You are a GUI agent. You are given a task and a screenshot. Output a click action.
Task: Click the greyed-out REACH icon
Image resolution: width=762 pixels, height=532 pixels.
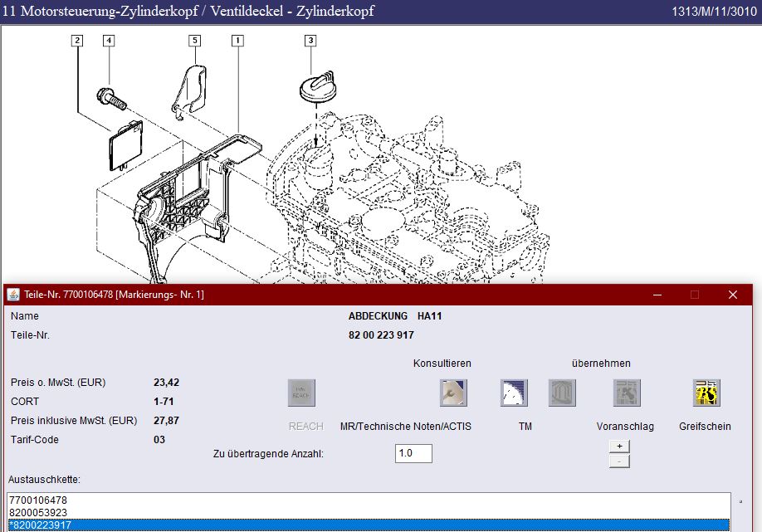(x=301, y=393)
